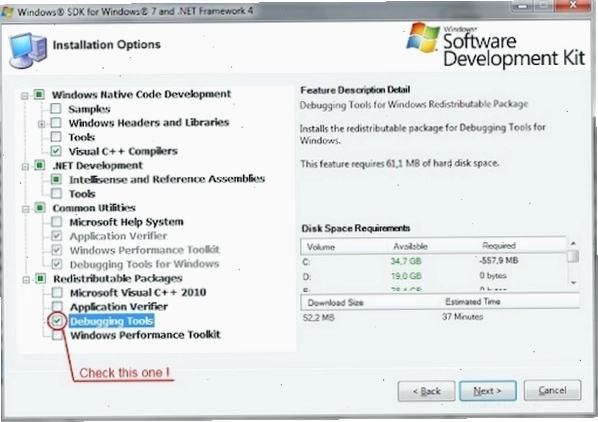This screenshot has height=422, width=598.
Task: Select Microsoft Visual C++ 2010 item
Action: (x=138, y=292)
